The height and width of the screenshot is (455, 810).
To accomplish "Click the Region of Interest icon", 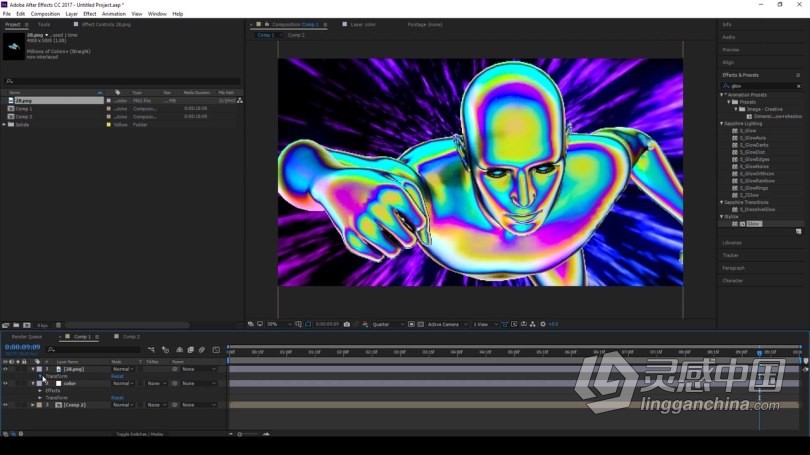I will [411, 324].
